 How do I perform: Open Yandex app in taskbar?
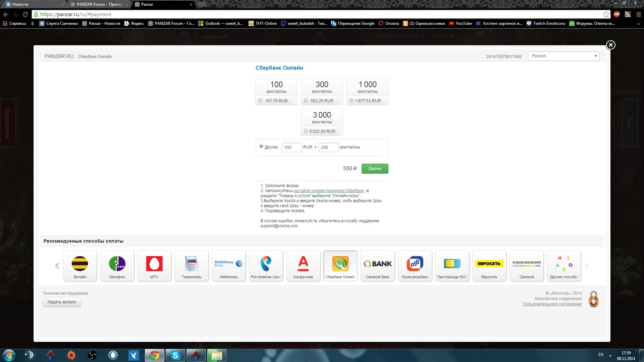tap(134, 355)
